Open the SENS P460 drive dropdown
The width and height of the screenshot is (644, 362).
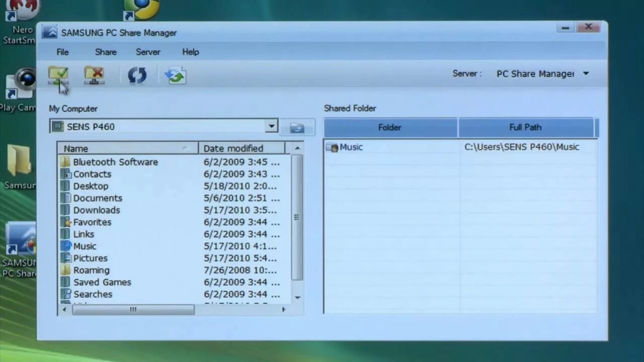271,126
